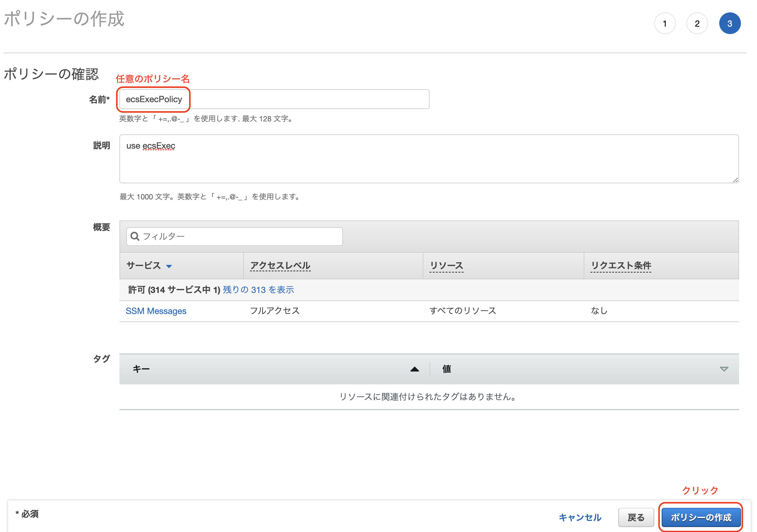Focus the フィルター search field
The image size is (757, 532).
coord(241,236)
